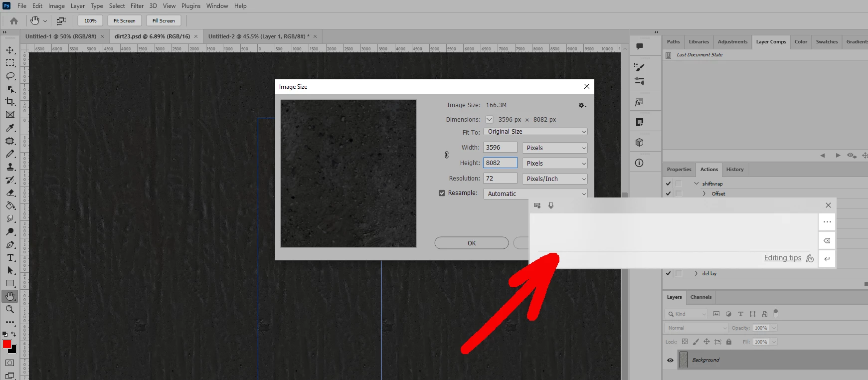Toggle del lay action checkmark
Viewport: 868px width, 380px height.
668,273
